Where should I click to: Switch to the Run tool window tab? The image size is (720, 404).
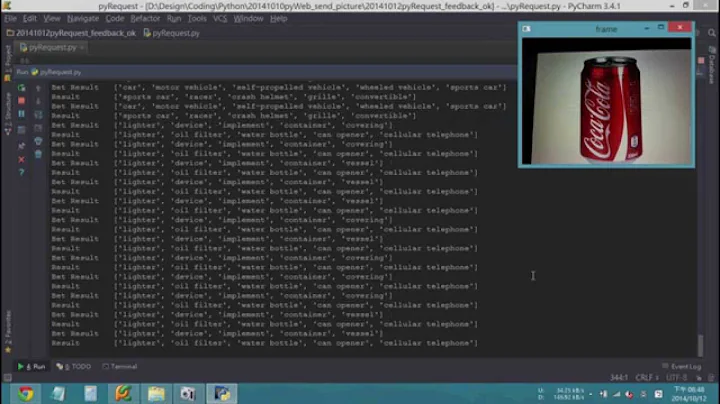(32, 366)
